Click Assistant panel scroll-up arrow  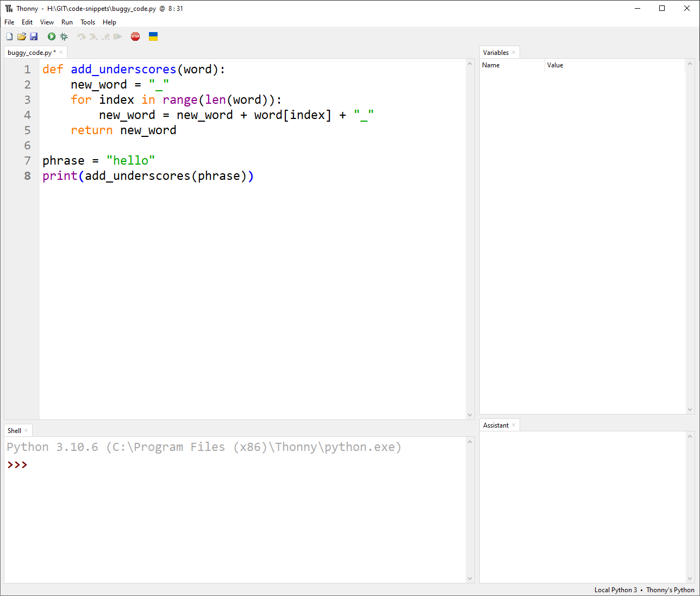(690, 436)
